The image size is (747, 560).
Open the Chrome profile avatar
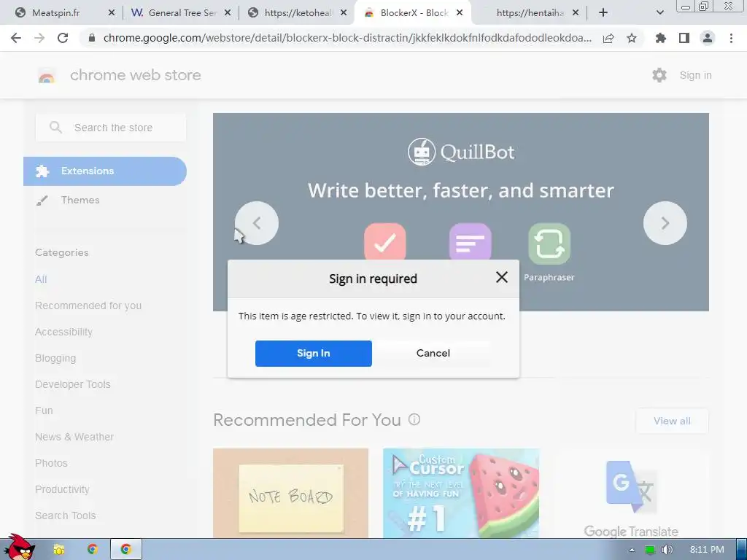708,38
